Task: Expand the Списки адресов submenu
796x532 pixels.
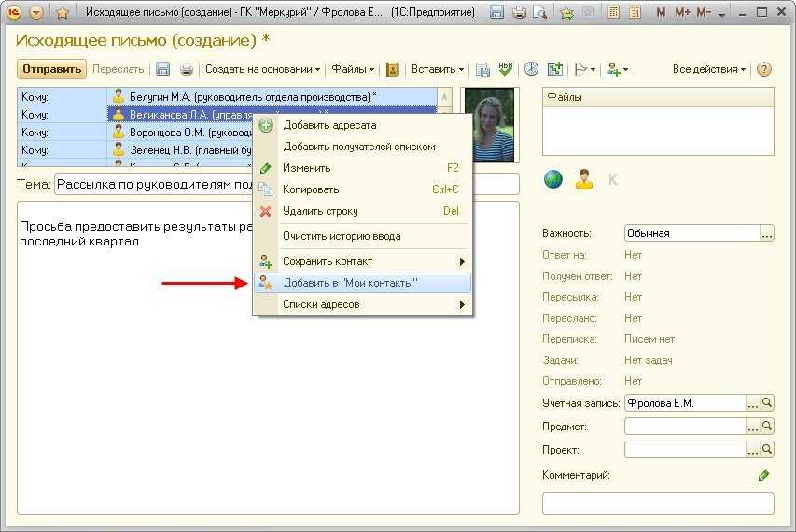Action: [321, 304]
